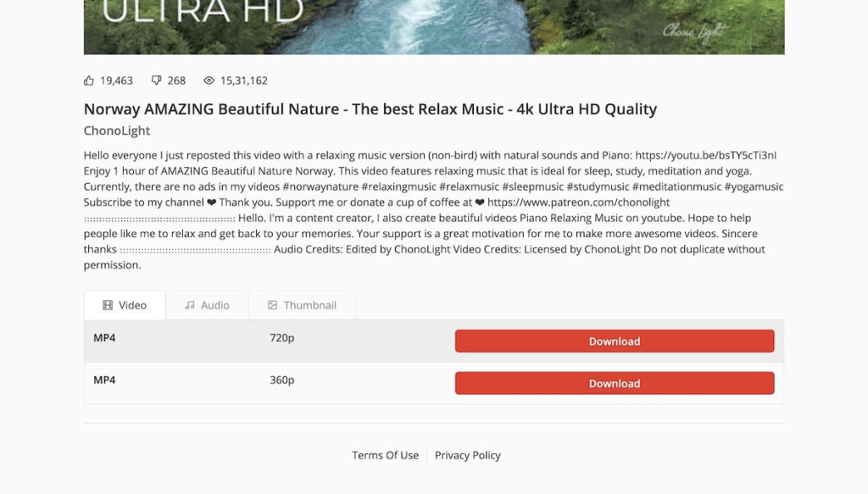
Task: Click the film strip icon on Video tab
Action: tap(108, 305)
